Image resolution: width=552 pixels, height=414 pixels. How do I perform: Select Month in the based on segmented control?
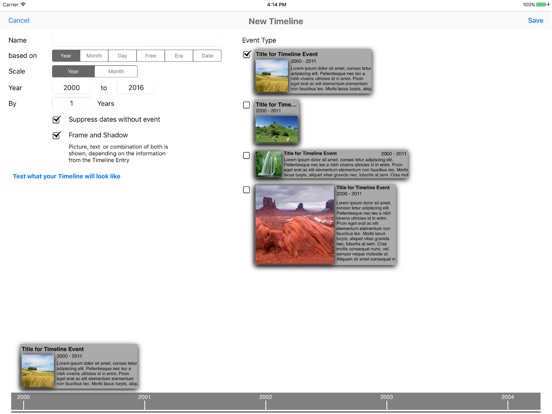pyautogui.click(x=94, y=56)
